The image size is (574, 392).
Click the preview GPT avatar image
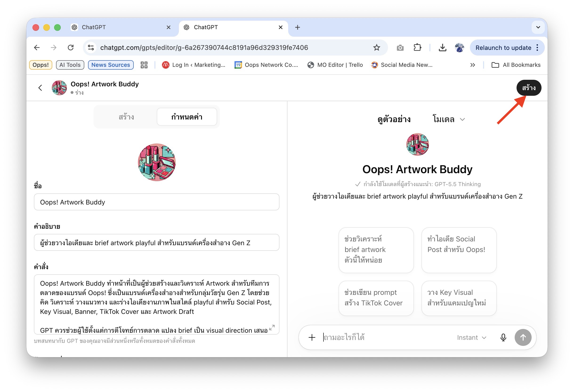pyautogui.click(x=417, y=144)
